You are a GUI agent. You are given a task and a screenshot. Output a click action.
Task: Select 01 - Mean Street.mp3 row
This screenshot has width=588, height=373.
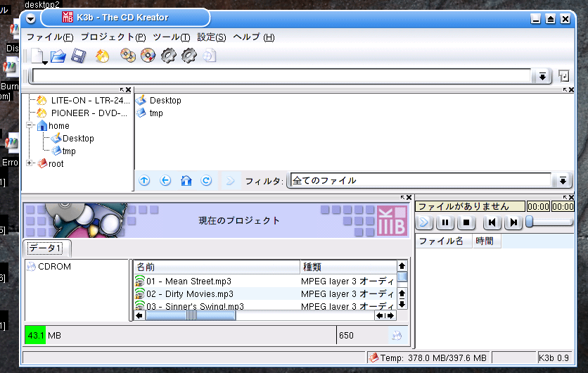pyautogui.click(x=264, y=281)
